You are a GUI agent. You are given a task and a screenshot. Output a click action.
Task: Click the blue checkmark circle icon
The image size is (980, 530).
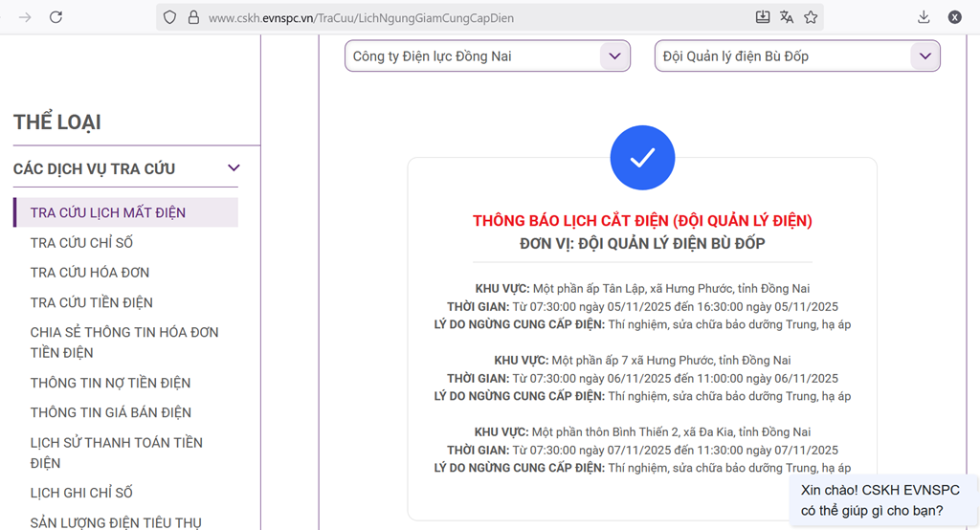(x=642, y=158)
